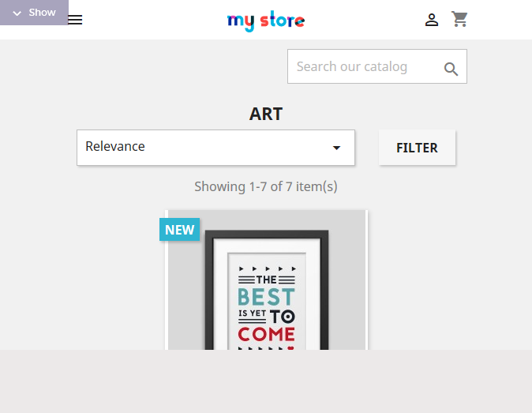Click the my store logo
This screenshot has width=532, height=413.
266,21
